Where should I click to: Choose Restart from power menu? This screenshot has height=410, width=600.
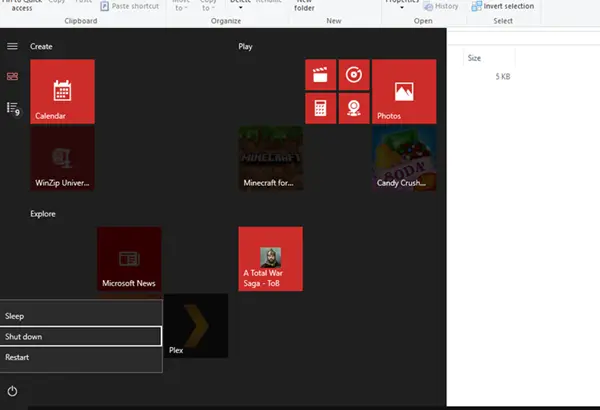point(81,357)
